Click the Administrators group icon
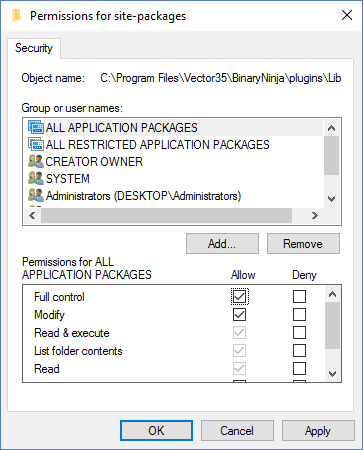Viewport: 363px width, 450px height. tap(36, 195)
